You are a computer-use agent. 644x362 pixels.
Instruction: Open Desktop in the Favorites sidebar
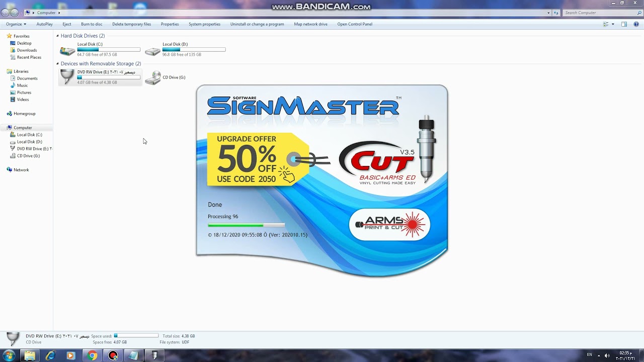(x=24, y=43)
